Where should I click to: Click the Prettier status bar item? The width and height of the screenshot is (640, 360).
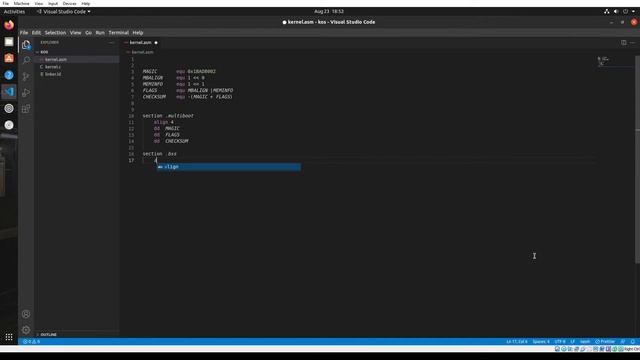(x=605, y=342)
